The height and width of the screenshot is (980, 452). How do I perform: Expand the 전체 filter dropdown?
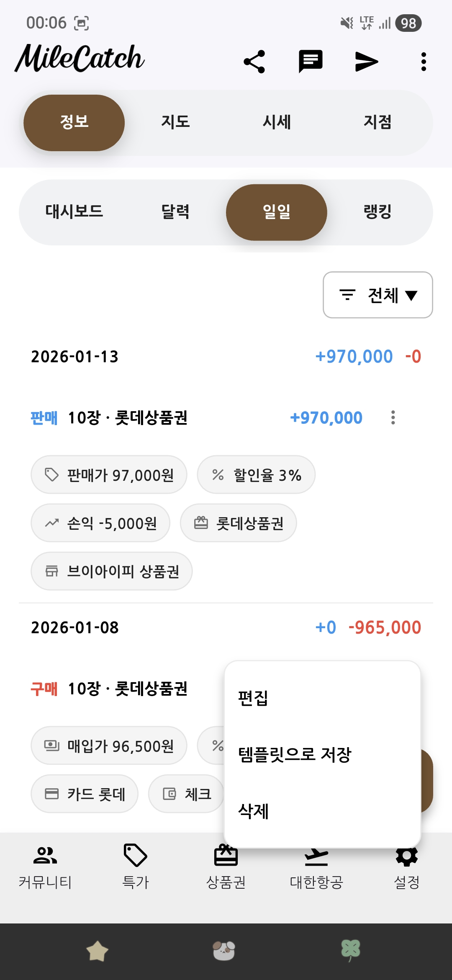(378, 295)
